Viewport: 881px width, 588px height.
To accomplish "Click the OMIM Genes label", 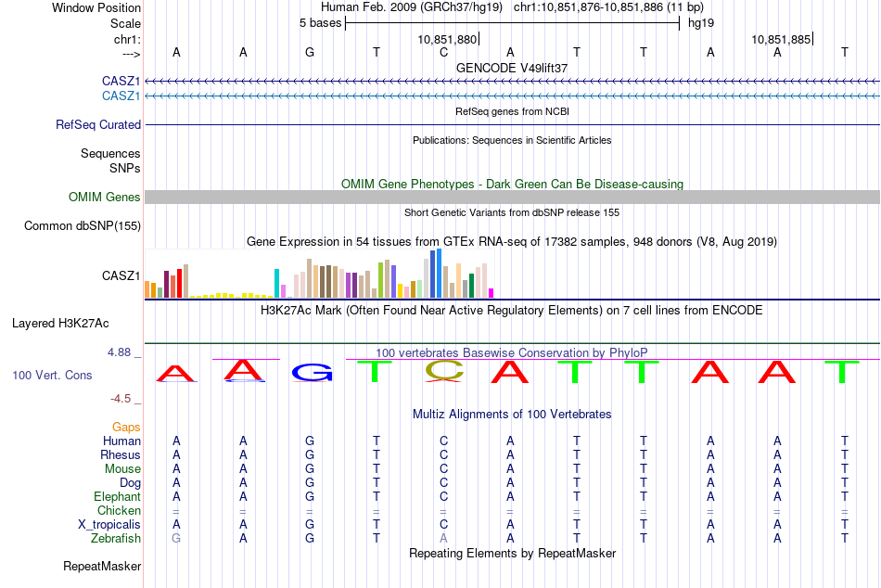I will pyautogui.click(x=104, y=198).
